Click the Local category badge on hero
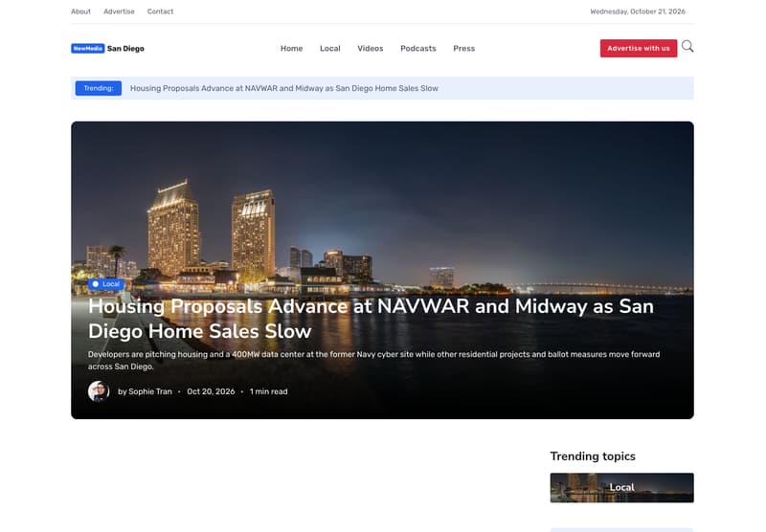Image resolution: width=766 pixels, height=532 pixels. 106,284
